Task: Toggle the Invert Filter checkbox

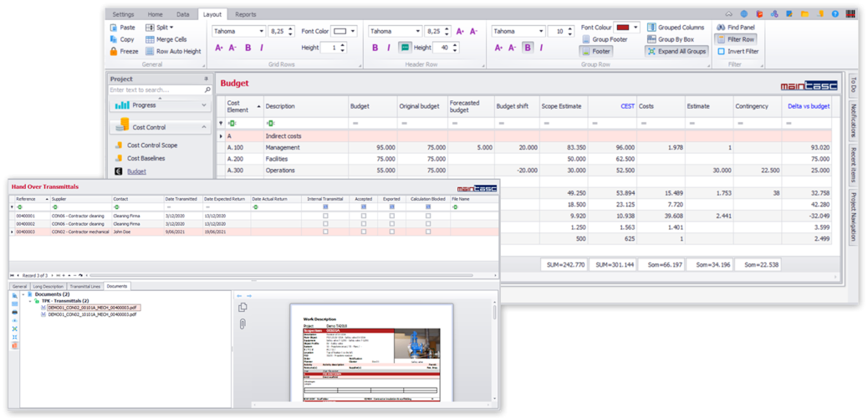Action: pyautogui.click(x=720, y=51)
